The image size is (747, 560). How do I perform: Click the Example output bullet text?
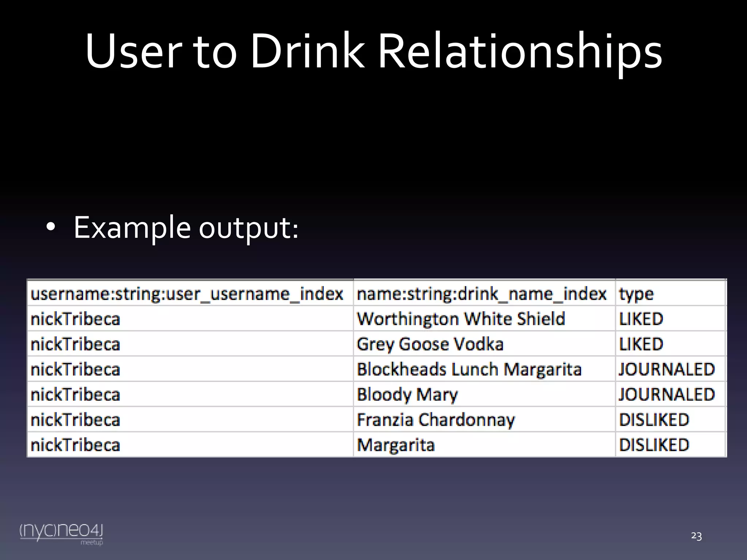(x=186, y=227)
